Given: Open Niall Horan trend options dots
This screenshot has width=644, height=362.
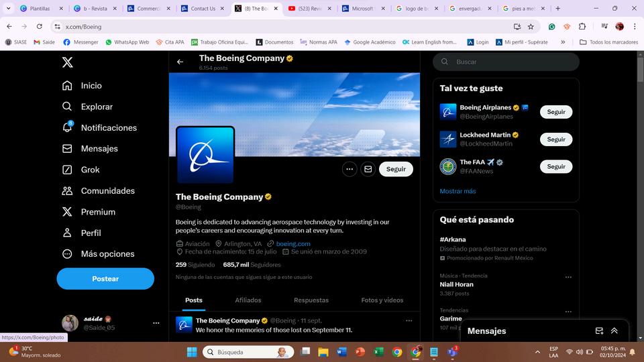Looking at the screenshot, I should click(568, 277).
